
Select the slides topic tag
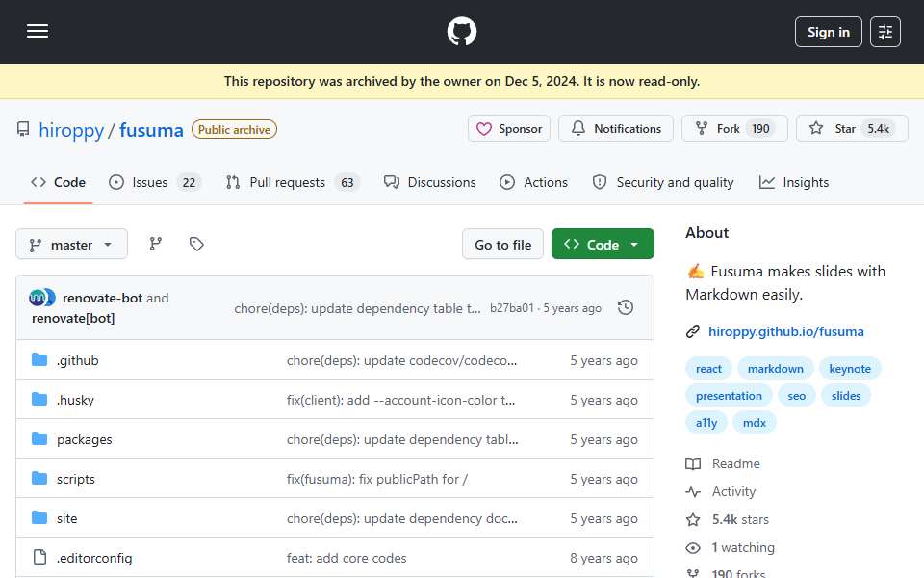[x=846, y=396]
